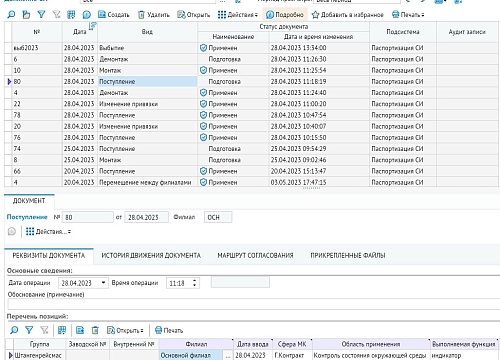Click the Открыть button in top toolbar
The height and width of the screenshot is (360, 500).
point(193,15)
